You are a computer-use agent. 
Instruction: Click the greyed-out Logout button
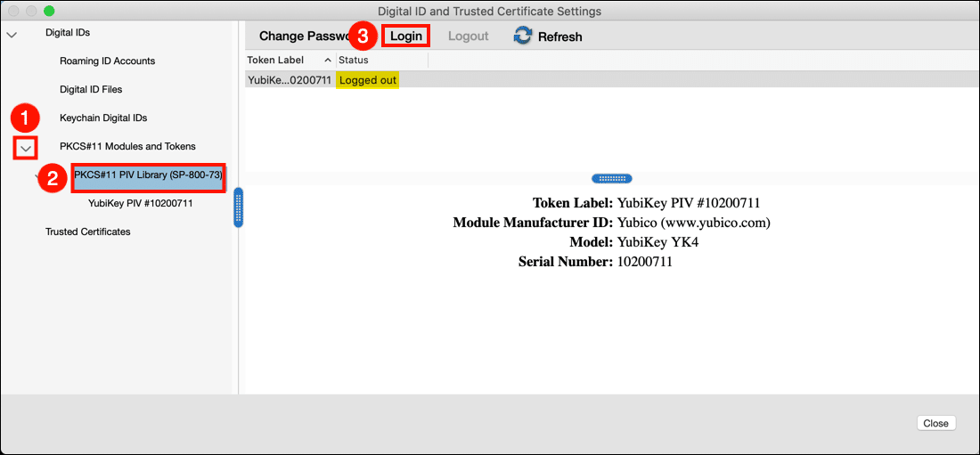468,37
